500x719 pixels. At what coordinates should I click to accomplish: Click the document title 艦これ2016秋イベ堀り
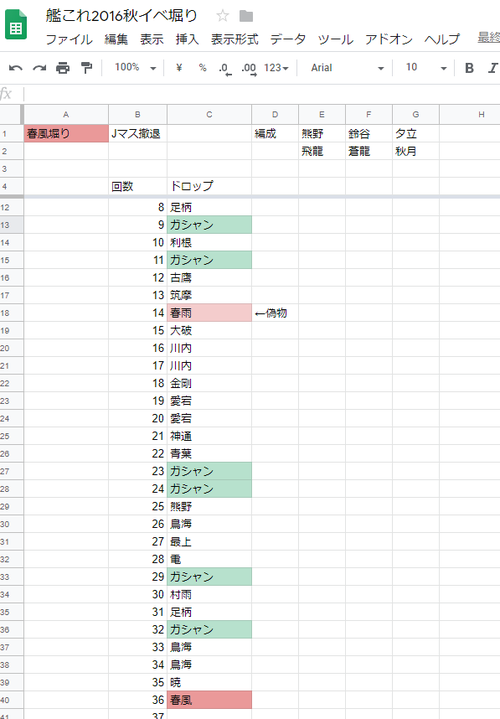click(x=122, y=16)
